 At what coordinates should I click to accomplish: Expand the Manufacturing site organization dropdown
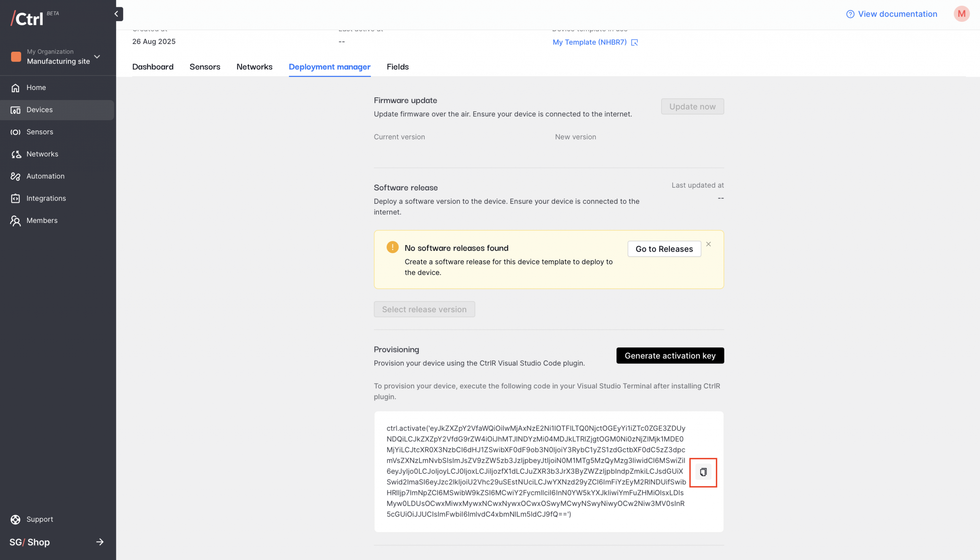(97, 57)
